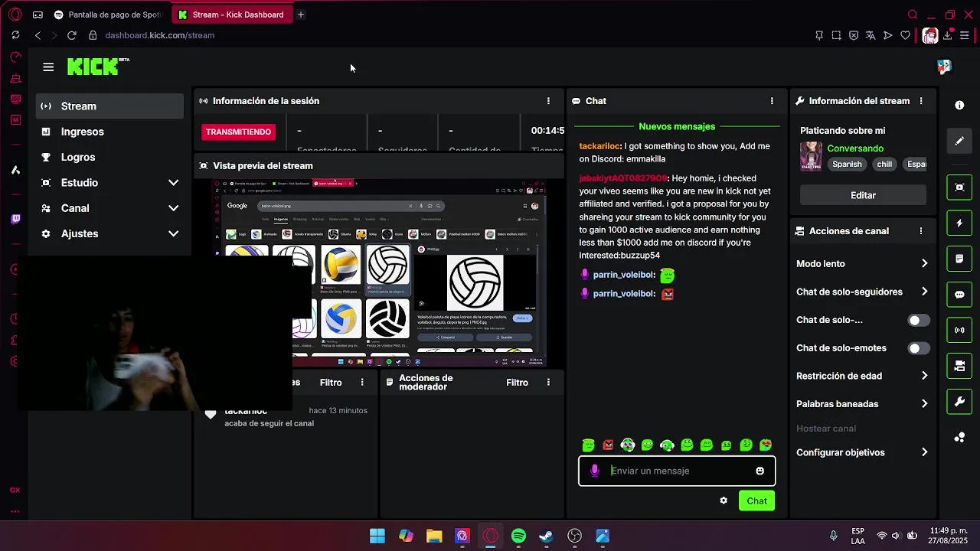Viewport: 980px width, 551px height.
Task: Open the info icon in the right rail
Action: tap(959, 105)
